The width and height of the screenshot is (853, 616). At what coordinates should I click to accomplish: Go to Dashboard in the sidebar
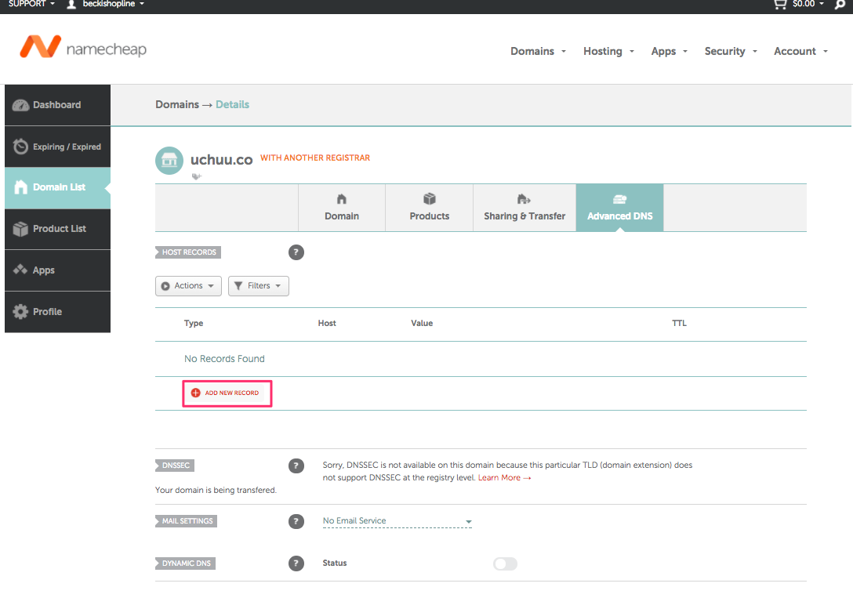coord(58,105)
